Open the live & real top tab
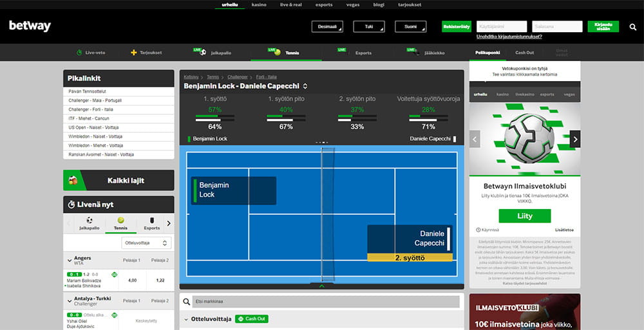Viewport: 644px width, 330px height. 291,5
